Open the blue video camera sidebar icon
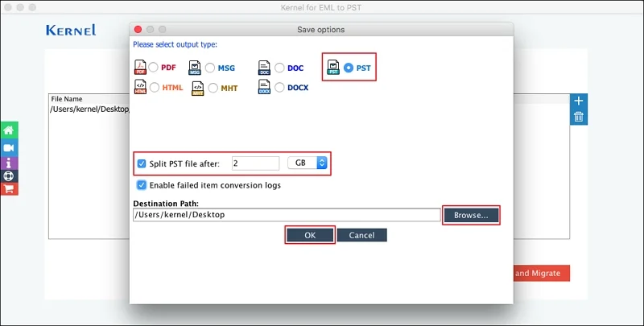The height and width of the screenshot is (326, 644). tap(9, 148)
